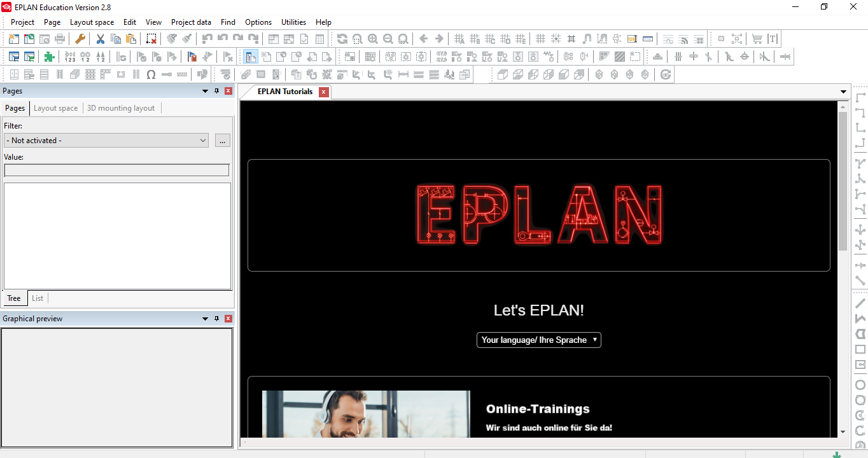Screen dimensions: 868x458
Task: Open the Project menu
Action: pos(23,22)
